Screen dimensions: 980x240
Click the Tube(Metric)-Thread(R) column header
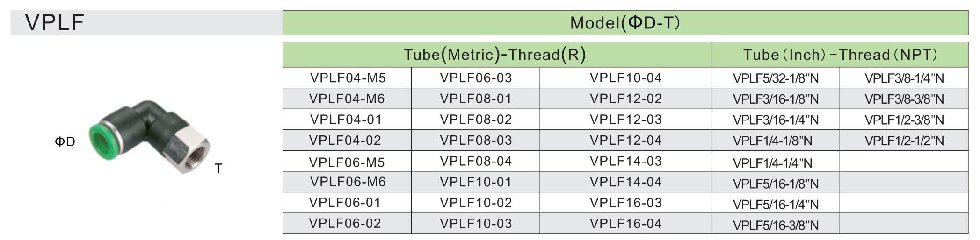[x=496, y=55]
